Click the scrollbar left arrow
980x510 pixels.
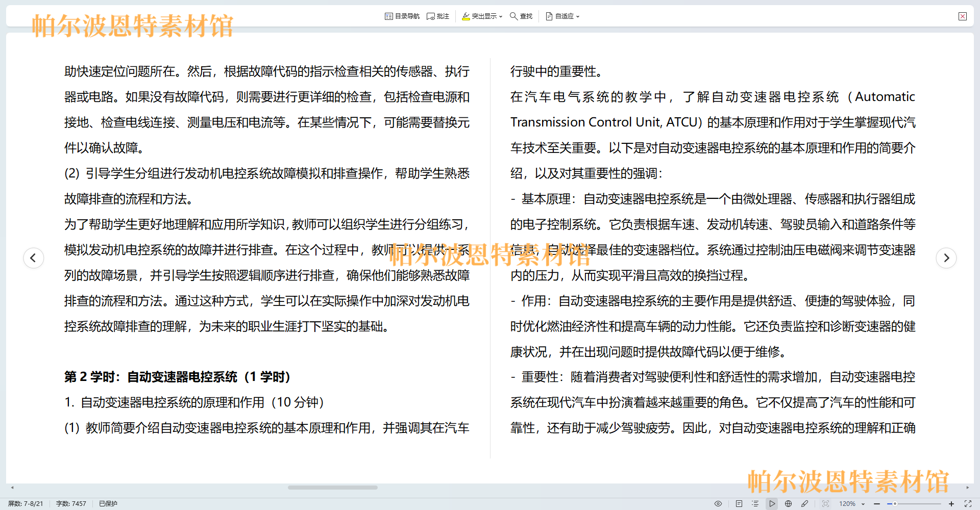point(12,488)
